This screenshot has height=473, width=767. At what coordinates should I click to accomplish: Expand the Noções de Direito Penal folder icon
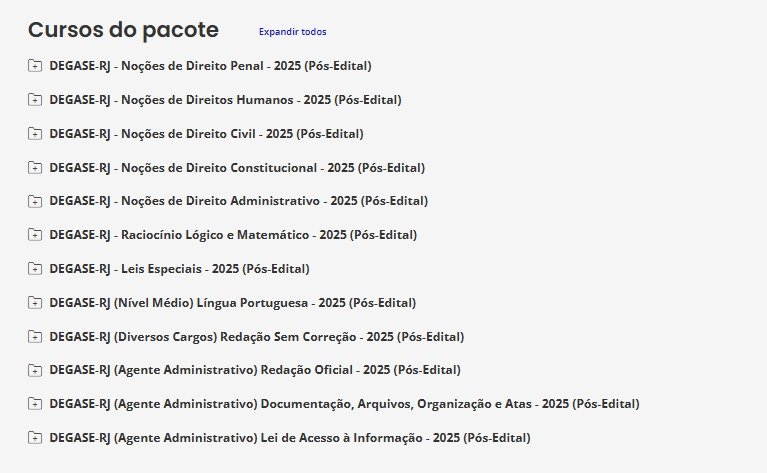pyautogui.click(x=35, y=66)
